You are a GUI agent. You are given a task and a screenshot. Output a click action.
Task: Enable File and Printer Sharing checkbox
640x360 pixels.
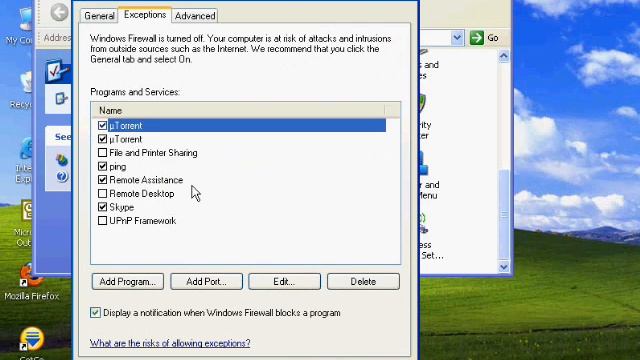tap(102, 153)
